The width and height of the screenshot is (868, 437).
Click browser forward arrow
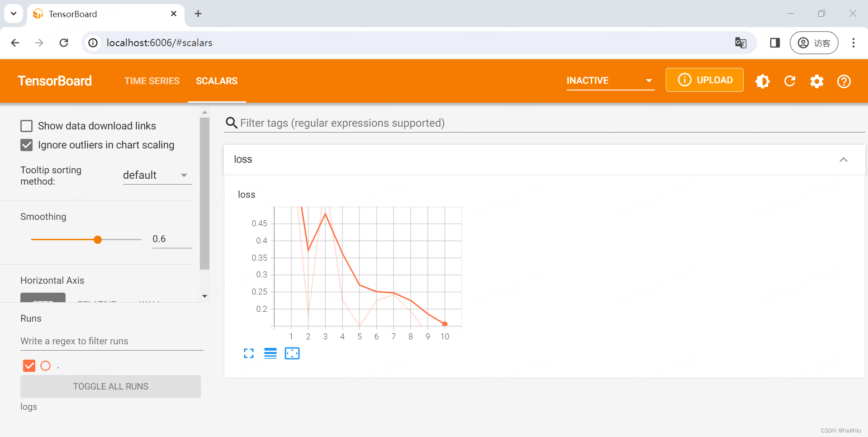[x=39, y=43]
